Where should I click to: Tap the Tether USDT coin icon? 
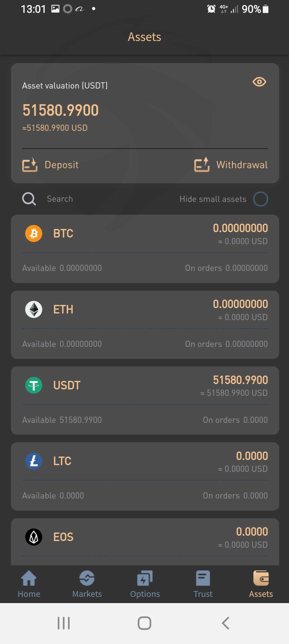(x=34, y=385)
